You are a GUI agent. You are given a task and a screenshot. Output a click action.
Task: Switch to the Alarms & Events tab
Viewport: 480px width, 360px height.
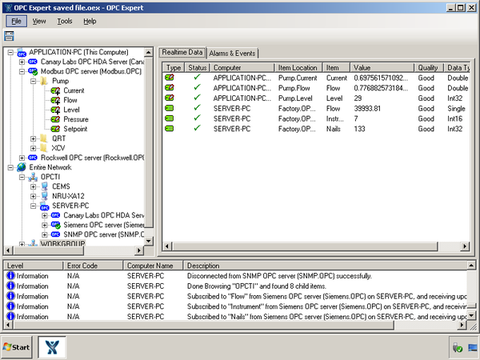point(232,53)
